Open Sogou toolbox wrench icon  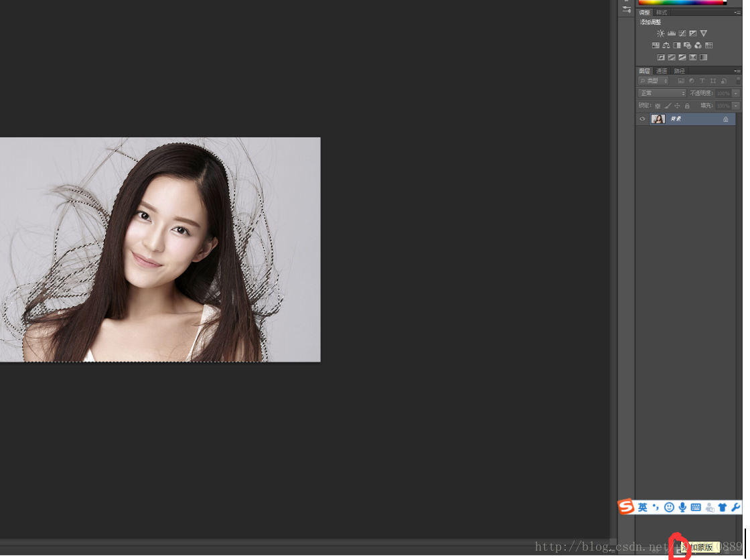click(x=736, y=507)
